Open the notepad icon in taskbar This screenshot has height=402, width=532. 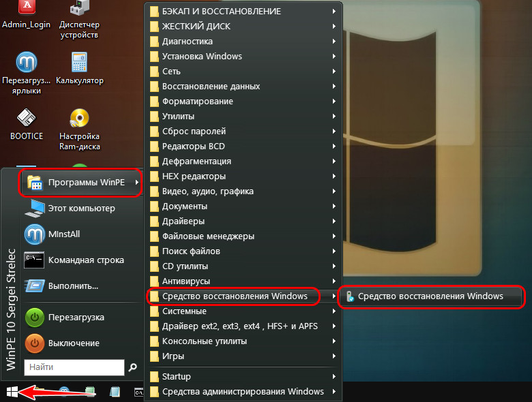coord(115,392)
